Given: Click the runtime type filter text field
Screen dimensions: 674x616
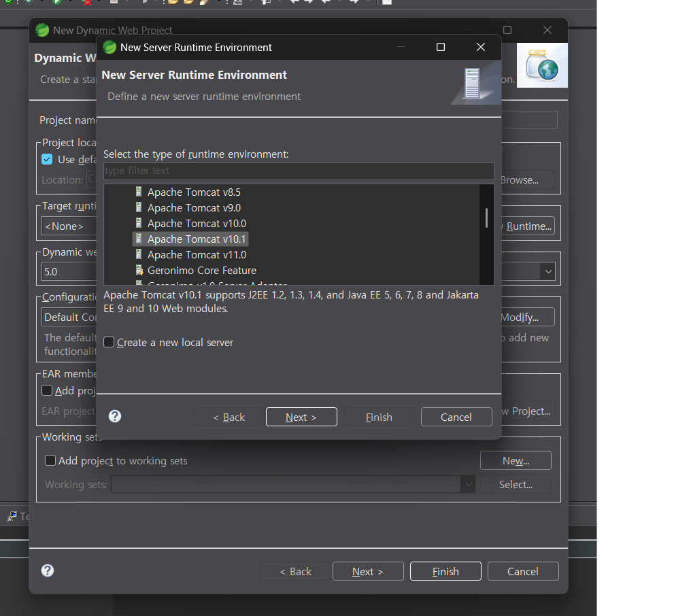Looking at the screenshot, I should pyautogui.click(x=299, y=171).
